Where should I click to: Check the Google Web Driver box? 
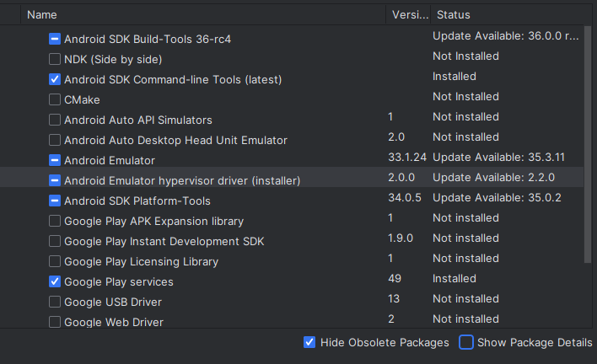(x=55, y=322)
